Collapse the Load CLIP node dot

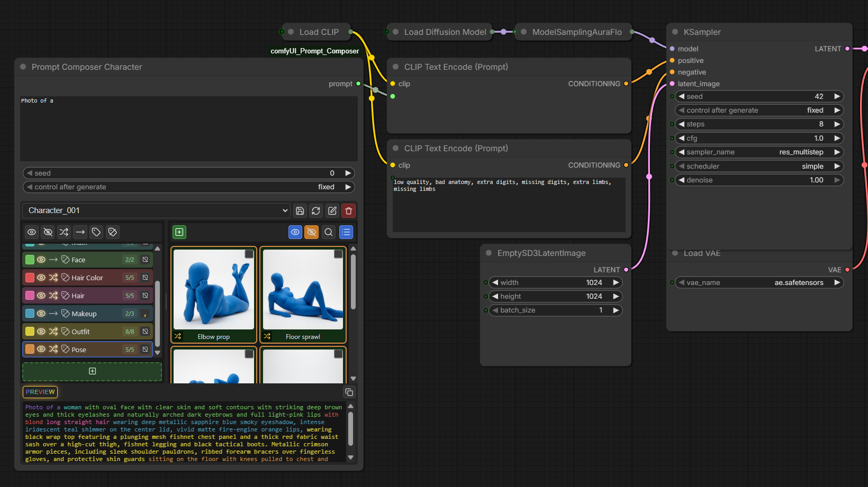(x=291, y=32)
